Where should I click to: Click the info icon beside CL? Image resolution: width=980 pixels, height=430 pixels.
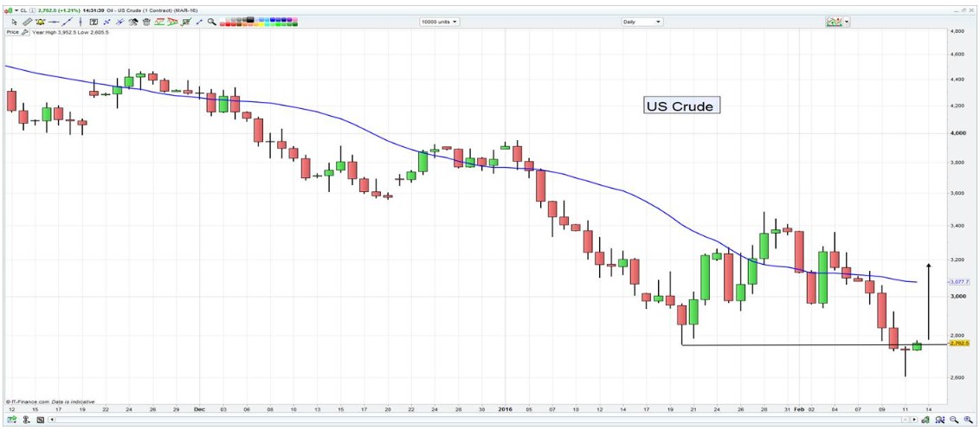coord(32,10)
